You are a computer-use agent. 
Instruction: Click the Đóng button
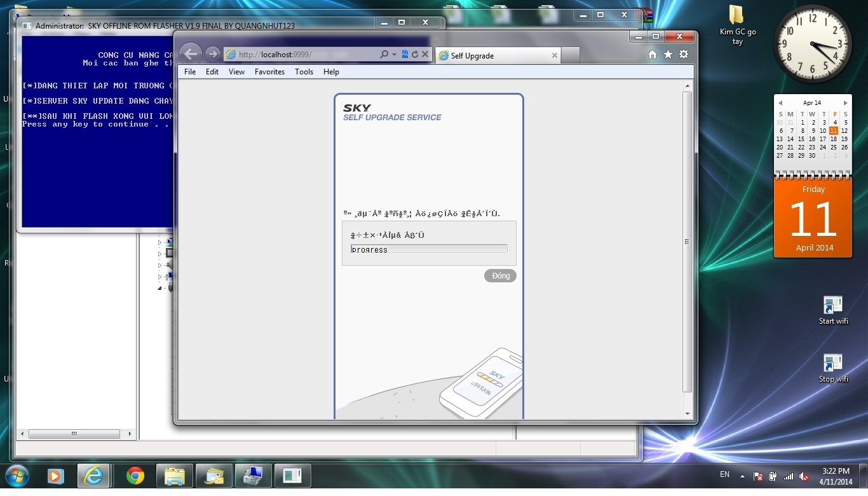coord(500,276)
